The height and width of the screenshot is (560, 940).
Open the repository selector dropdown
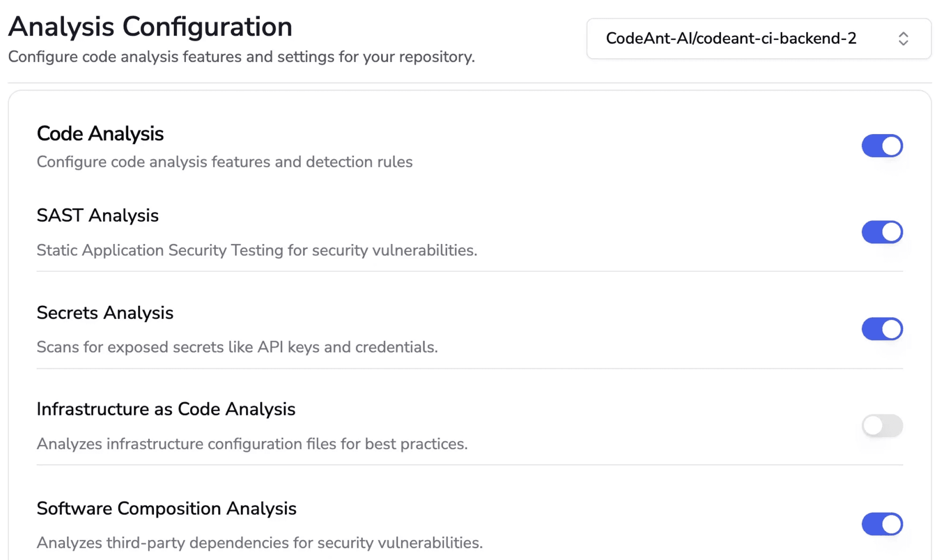pyautogui.click(x=760, y=38)
